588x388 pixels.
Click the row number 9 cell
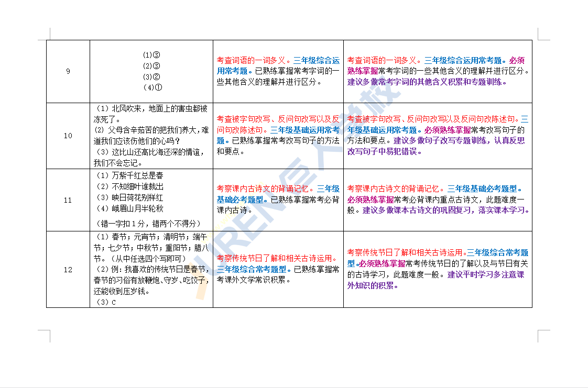[x=68, y=72]
